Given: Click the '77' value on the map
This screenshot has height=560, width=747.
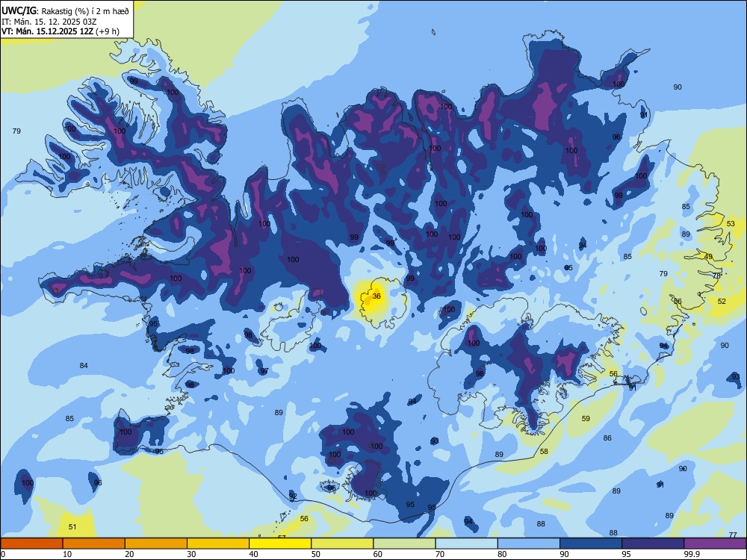Looking at the screenshot, I should point(733,535).
